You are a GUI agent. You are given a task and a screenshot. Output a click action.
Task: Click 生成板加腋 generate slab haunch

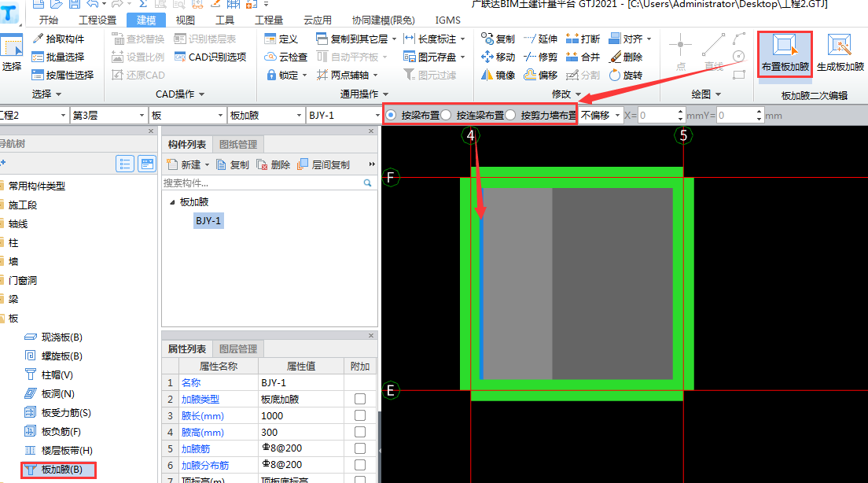pyautogui.click(x=840, y=53)
